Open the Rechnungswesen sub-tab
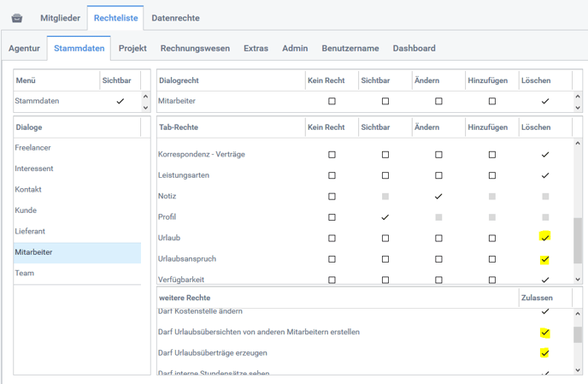Screen dimensions: 588x384 coord(195,49)
